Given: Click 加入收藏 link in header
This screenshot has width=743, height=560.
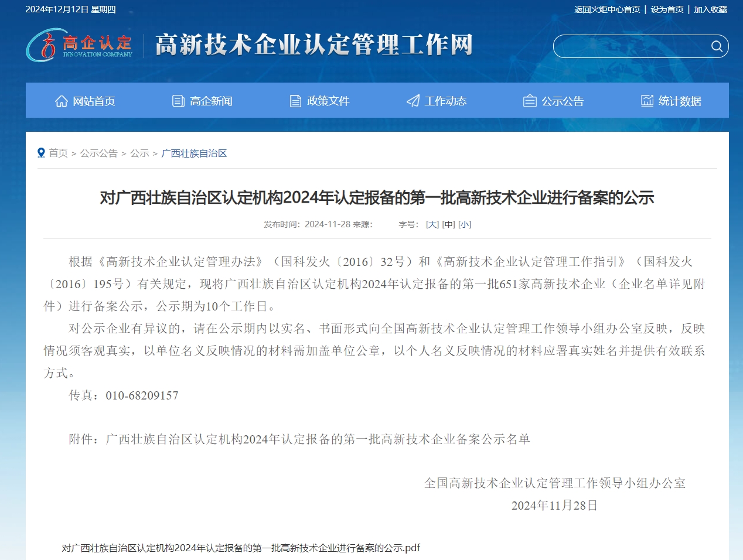Looking at the screenshot, I should (710, 9).
